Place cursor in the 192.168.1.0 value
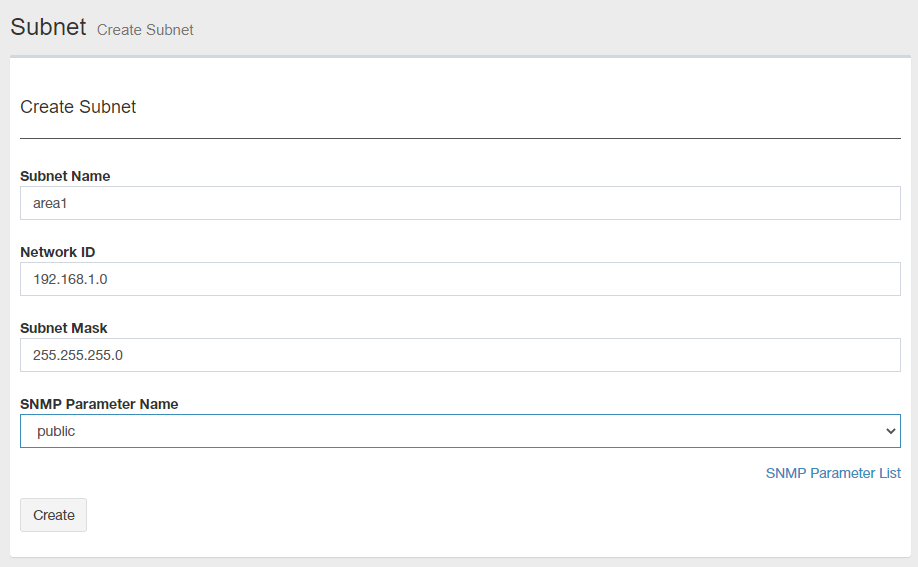This screenshot has width=918, height=567. click(x=70, y=279)
